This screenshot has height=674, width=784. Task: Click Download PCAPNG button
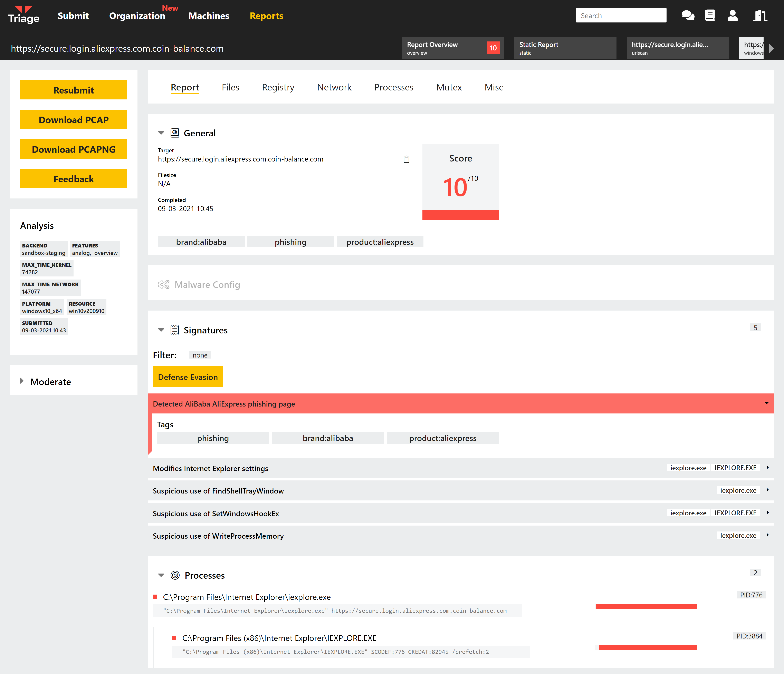73,149
